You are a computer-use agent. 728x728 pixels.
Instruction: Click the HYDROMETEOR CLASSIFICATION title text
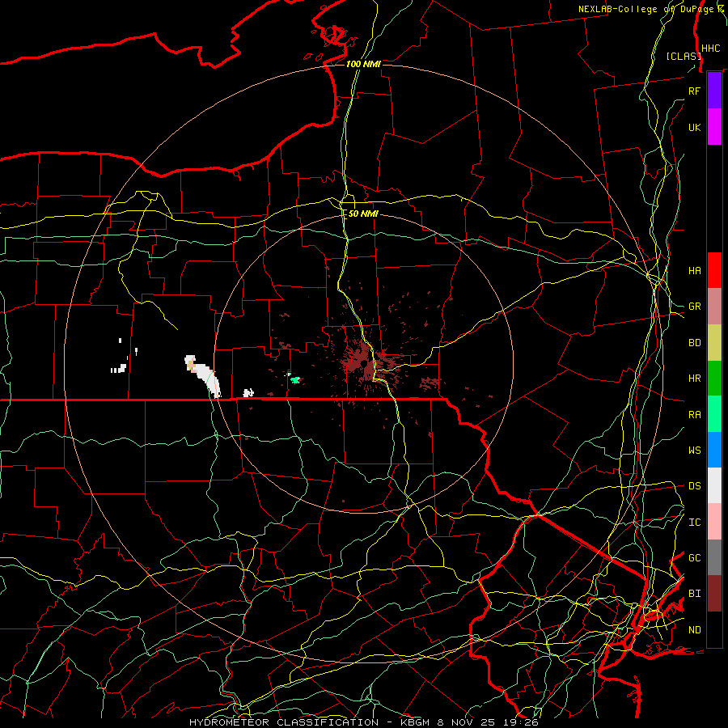coord(284,722)
